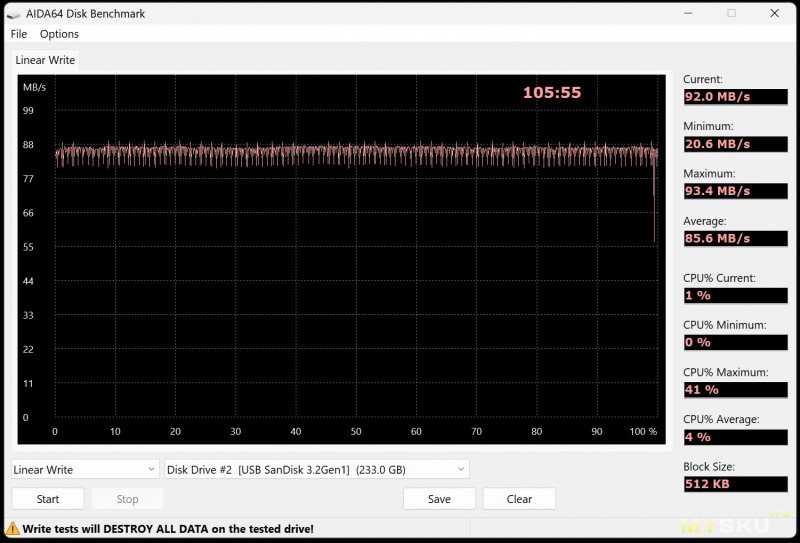800x543 pixels.
Task: Click the CPU% Minimum value 0 %
Action: click(735, 342)
